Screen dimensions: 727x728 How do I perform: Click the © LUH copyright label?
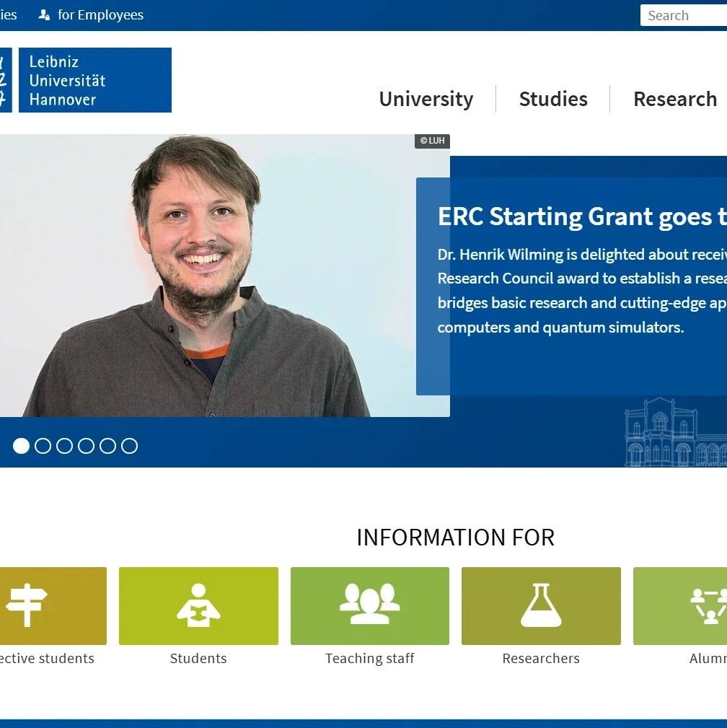pos(432,141)
